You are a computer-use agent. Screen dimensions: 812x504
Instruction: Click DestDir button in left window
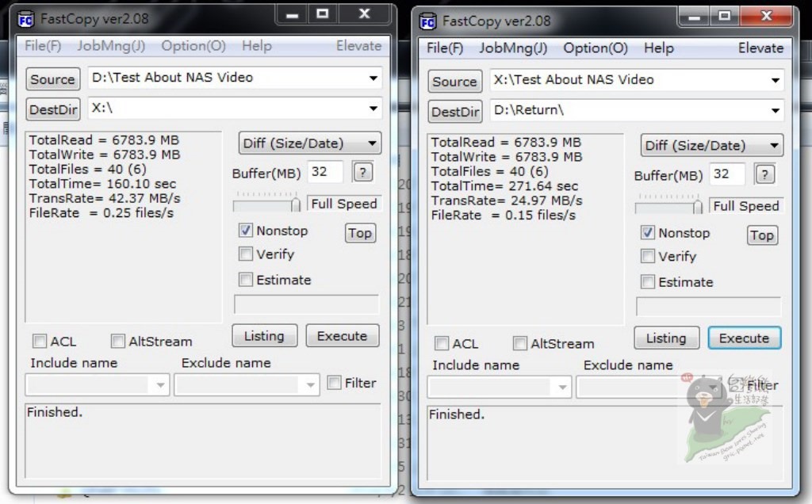click(x=53, y=109)
